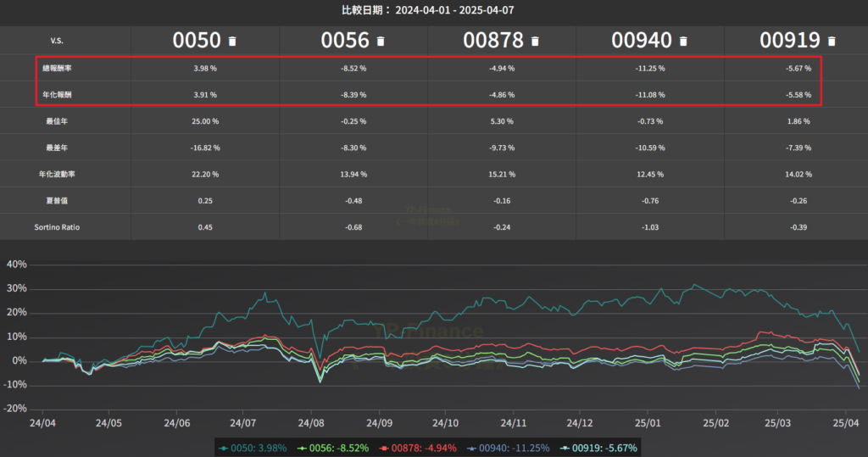Click the -5.58 % annualized return cell
This screenshot has height=457, width=868.
pyautogui.click(x=798, y=95)
